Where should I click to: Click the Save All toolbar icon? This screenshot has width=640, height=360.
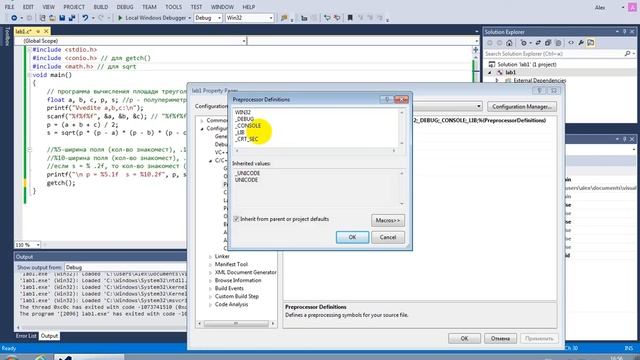pos(72,18)
